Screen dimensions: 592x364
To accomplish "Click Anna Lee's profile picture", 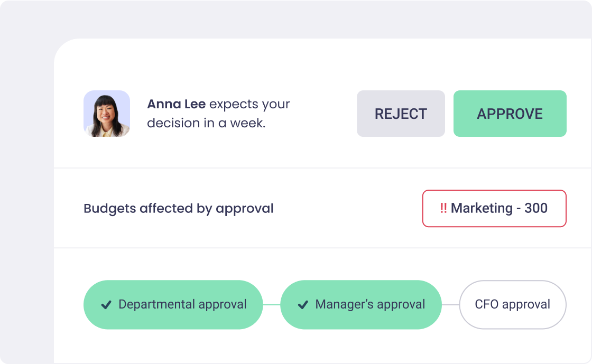I will [x=106, y=114].
